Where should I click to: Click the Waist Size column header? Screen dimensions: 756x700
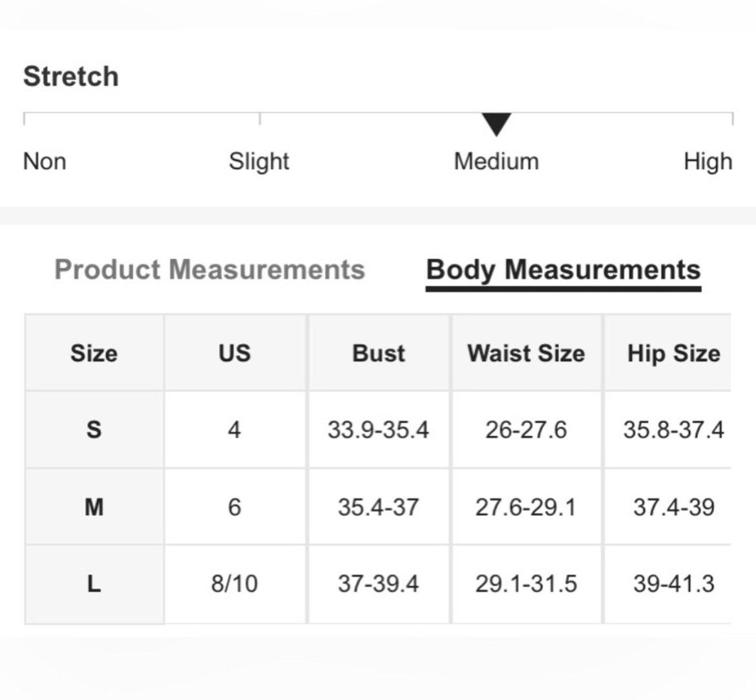click(526, 353)
